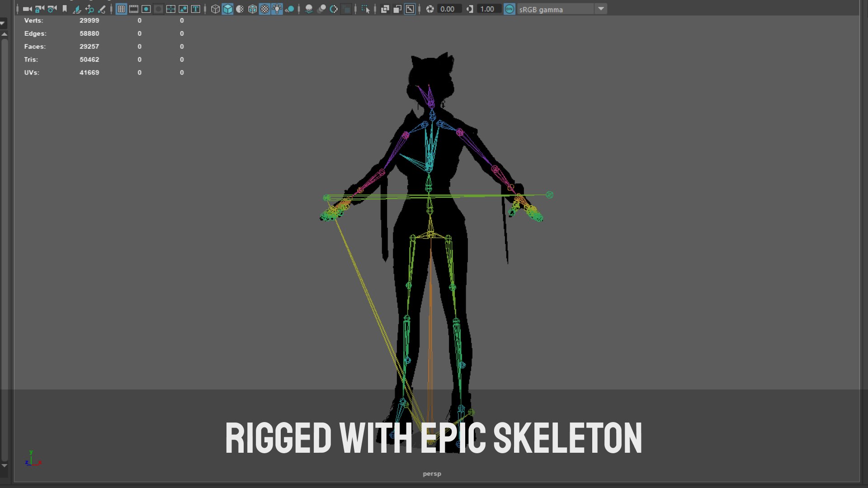
Task: Toggle the View Transform ON button
Action: click(509, 9)
